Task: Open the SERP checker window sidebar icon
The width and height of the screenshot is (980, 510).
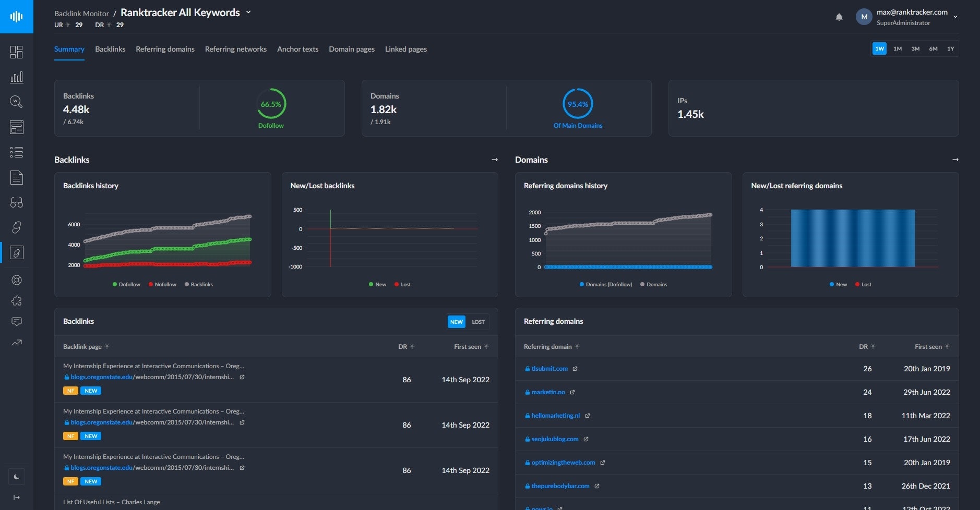Action: 17,127
